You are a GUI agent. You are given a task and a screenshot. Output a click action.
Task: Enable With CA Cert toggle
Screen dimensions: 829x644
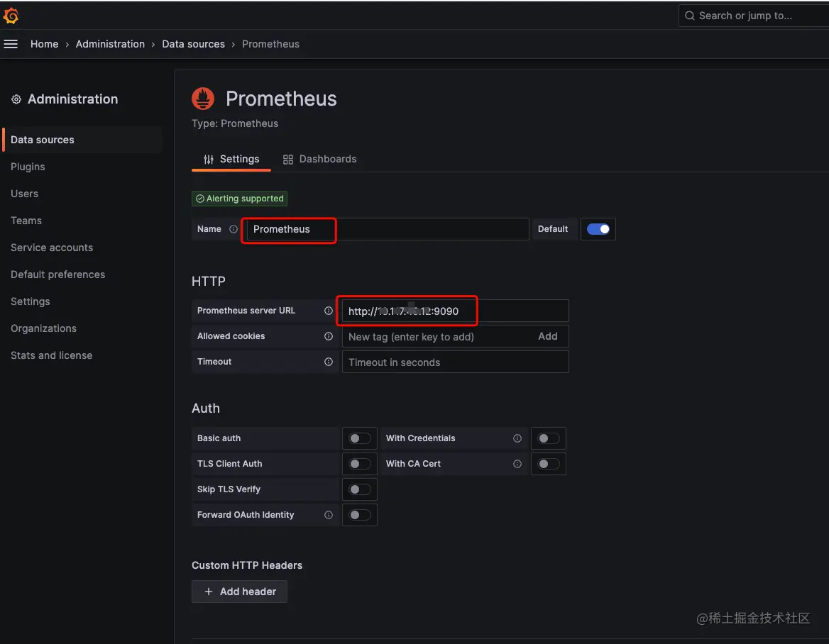(548, 464)
